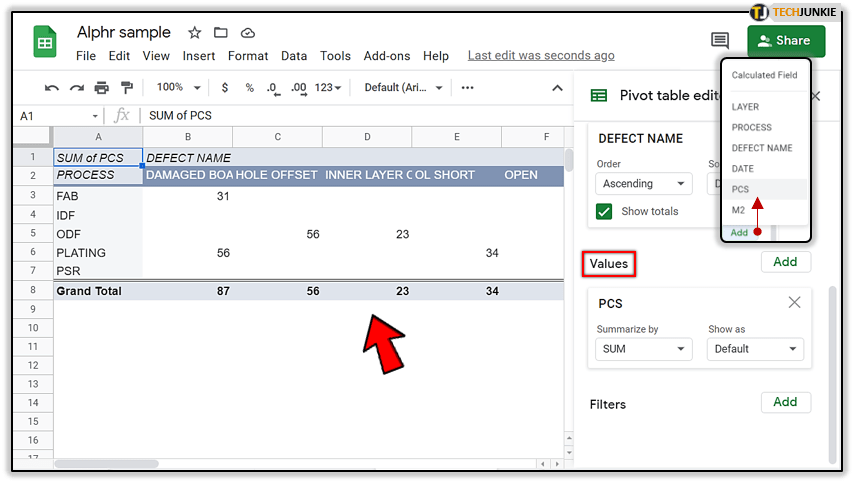Click the redo icon in toolbar

click(77, 88)
